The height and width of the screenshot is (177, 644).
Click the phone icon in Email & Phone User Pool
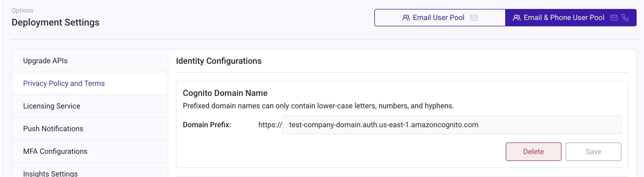pyautogui.click(x=625, y=18)
